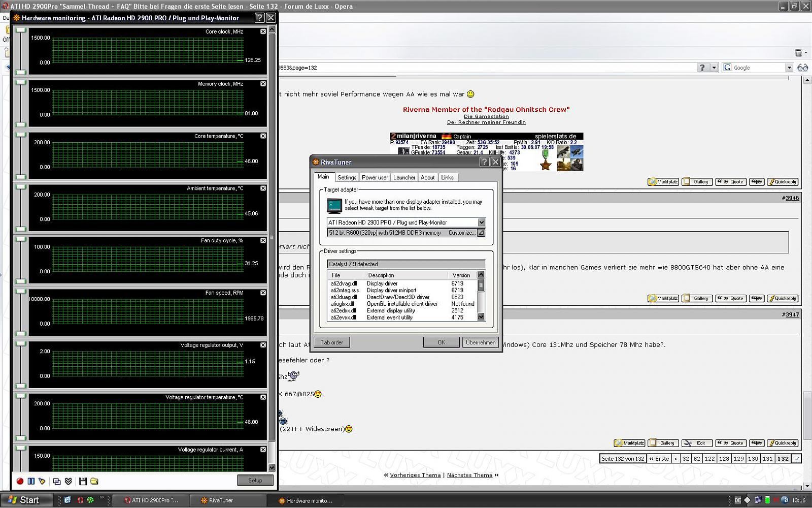
Task: Select the Main tab in RivaTuner
Action: tap(323, 177)
